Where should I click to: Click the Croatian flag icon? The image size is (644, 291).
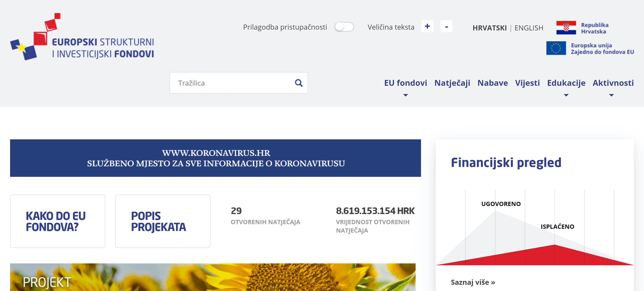[566, 28]
